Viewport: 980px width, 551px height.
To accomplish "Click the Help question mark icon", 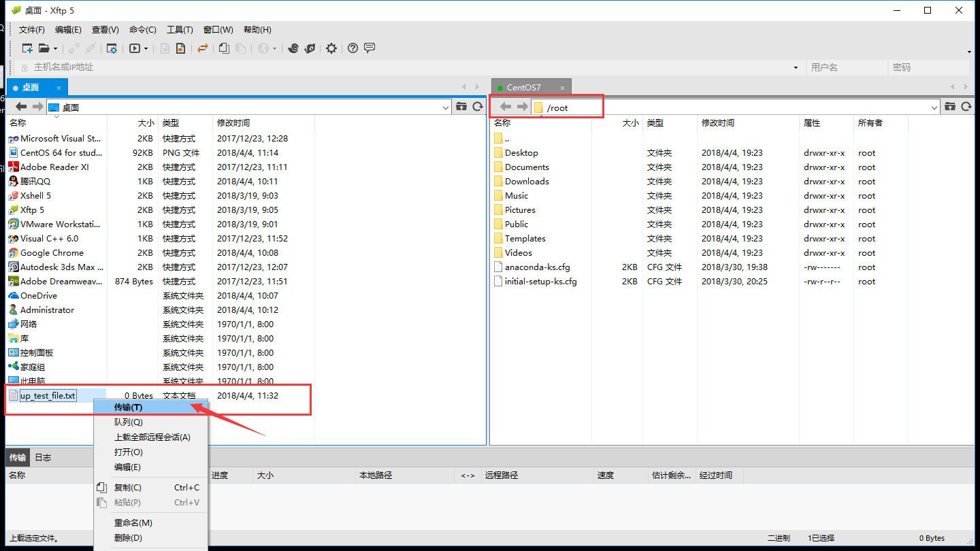I will pyautogui.click(x=353, y=48).
